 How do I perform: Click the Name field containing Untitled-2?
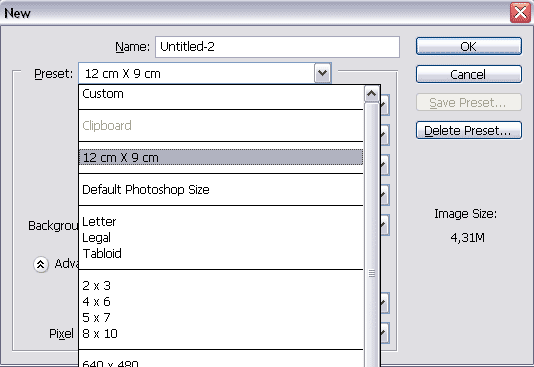[x=277, y=47]
